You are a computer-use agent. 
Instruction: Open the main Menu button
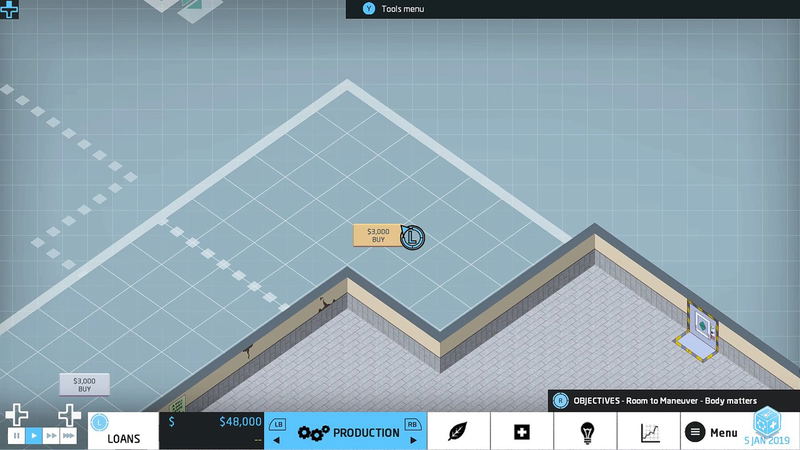pos(712,432)
